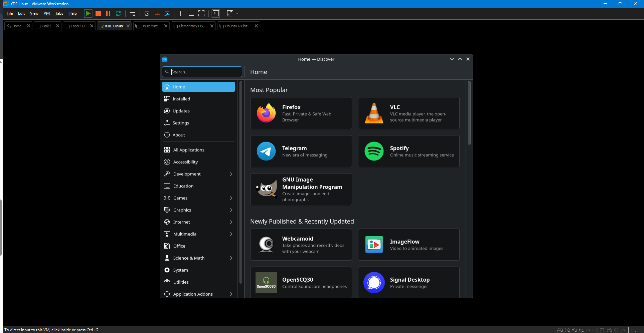Pause the virtual machine

pyautogui.click(x=108, y=13)
